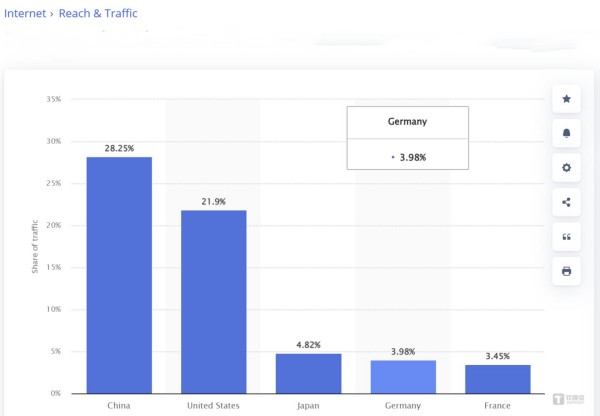The image size is (600, 416).
Task: Select the China bar in chart
Action: pos(119,275)
